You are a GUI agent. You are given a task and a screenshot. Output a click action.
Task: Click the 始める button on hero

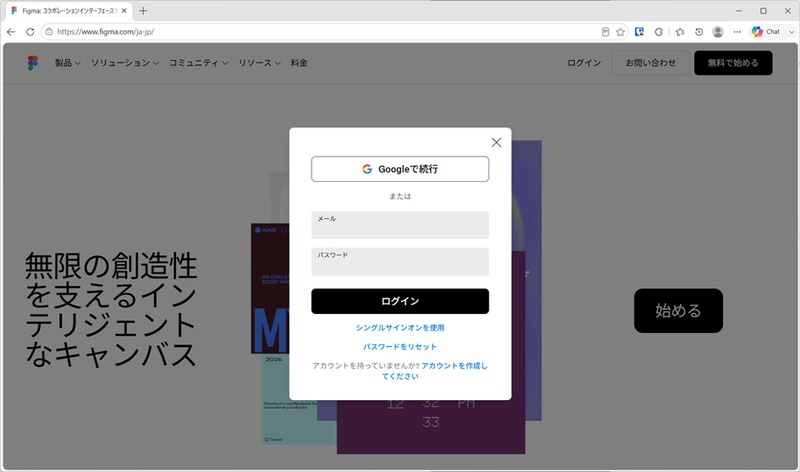pos(678,311)
